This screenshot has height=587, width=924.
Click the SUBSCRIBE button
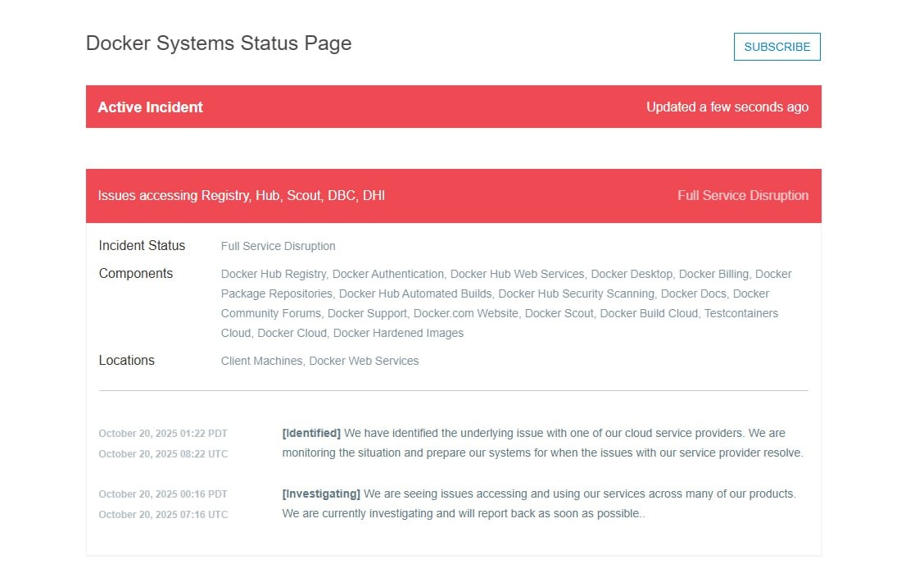coord(777,47)
